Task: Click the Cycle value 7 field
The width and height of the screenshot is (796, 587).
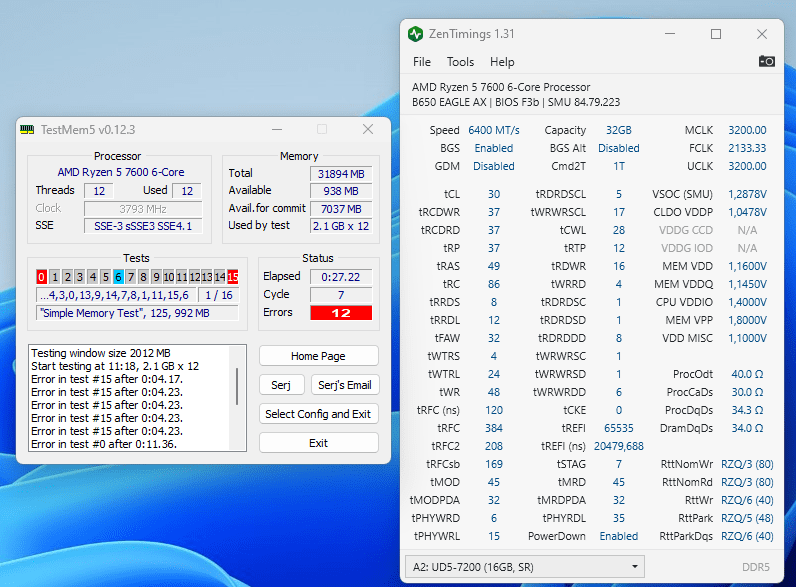Action: point(341,295)
